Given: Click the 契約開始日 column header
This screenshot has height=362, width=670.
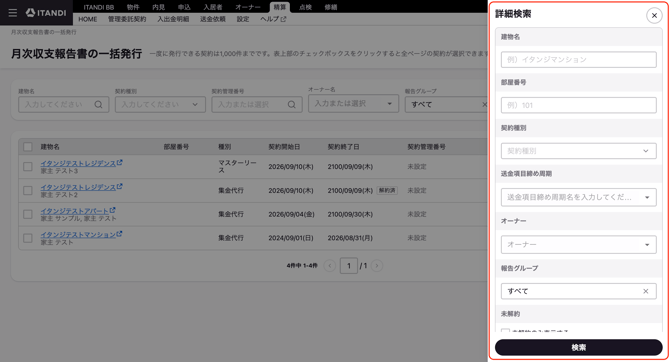Looking at the screenshot, I should 284,147.
